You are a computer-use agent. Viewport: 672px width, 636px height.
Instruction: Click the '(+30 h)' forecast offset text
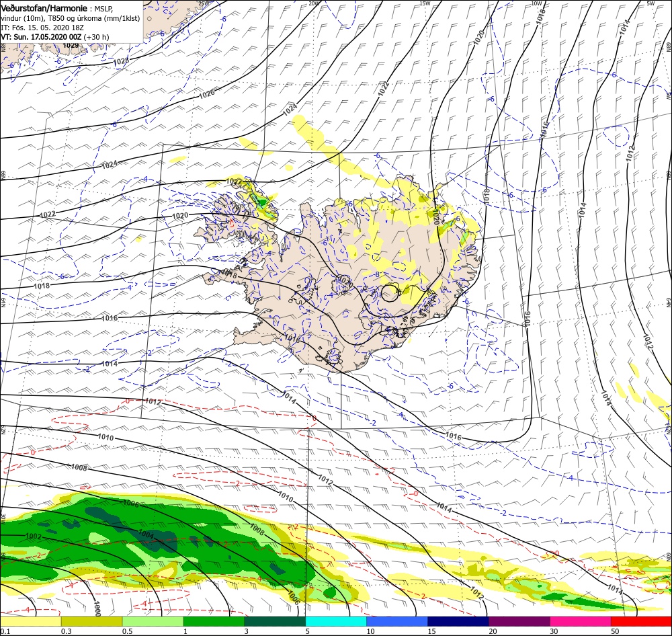coord(96,37)
